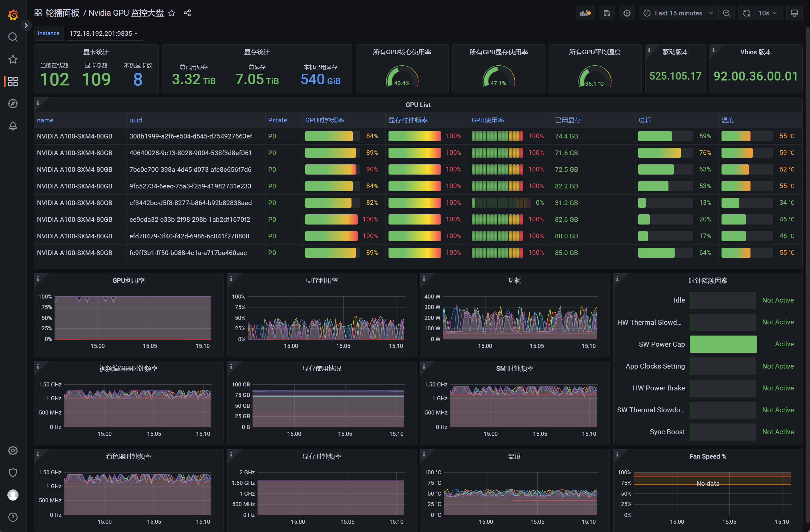The height and width of the screenshot is (532, 810).
Task: Click the driver version 525.105.17 value
Action: [x=675, y=76]
